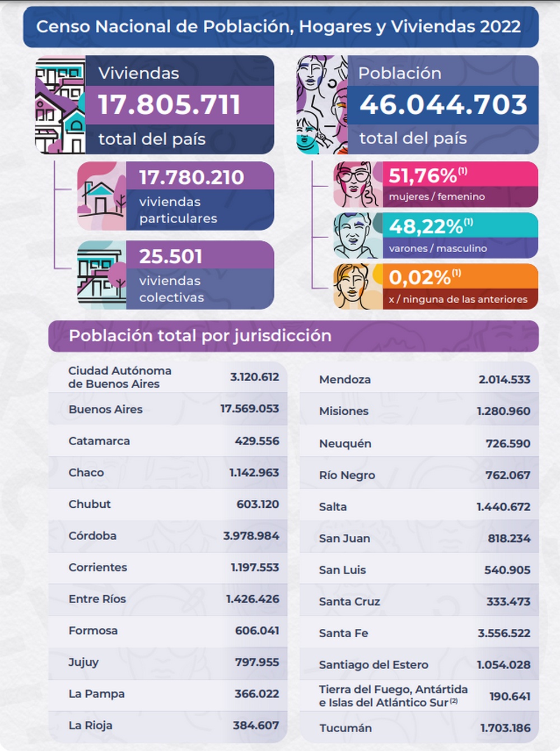Viewport: 560px width, 751px height.
Task: Select the 17.805.711 Viviendas total figure
Action: tap(169, 105)
